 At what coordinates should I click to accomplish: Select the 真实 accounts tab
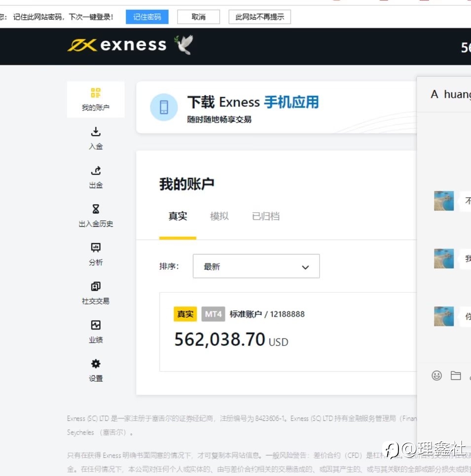pyautogui.click(x=178, y=216)
